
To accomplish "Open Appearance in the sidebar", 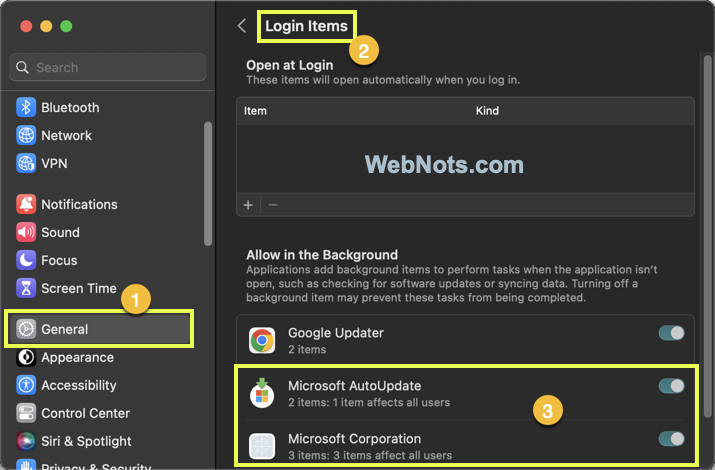I will [77, 357].
